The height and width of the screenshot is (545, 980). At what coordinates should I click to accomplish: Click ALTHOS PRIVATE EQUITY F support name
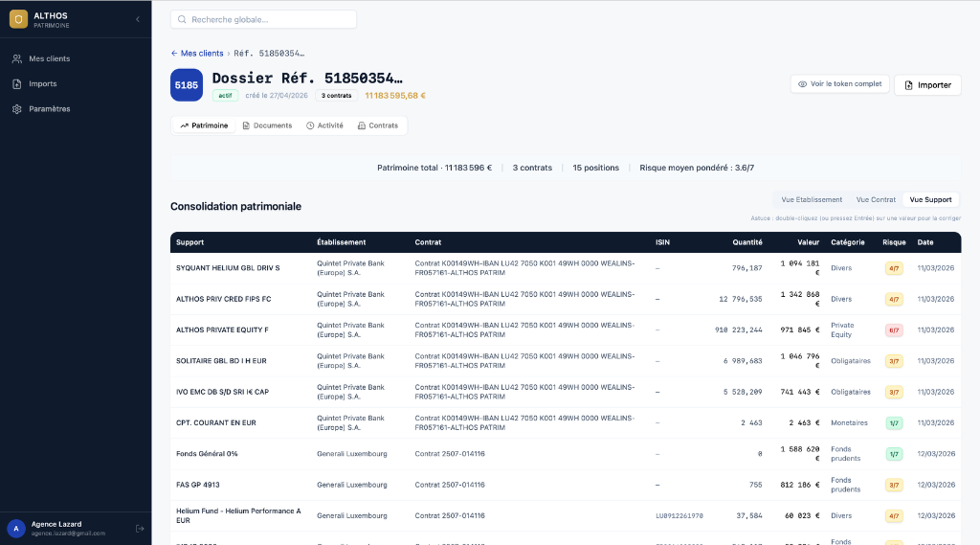point(222,329)
